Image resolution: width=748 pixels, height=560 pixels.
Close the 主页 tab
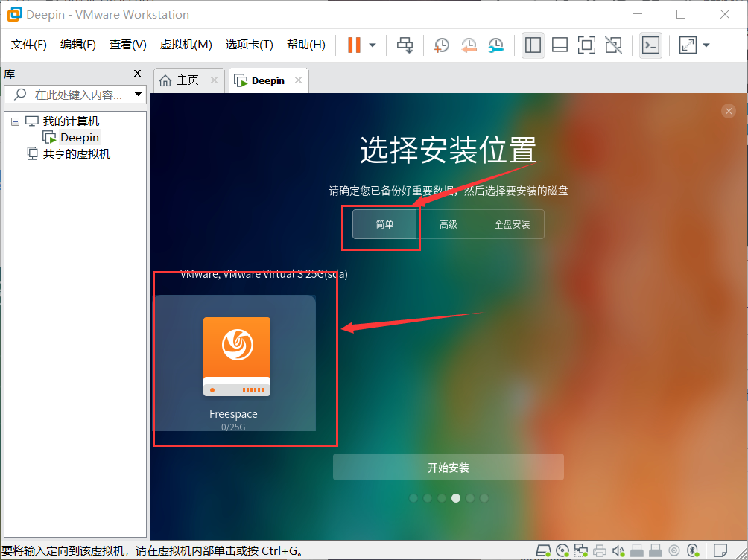[214, 80]
